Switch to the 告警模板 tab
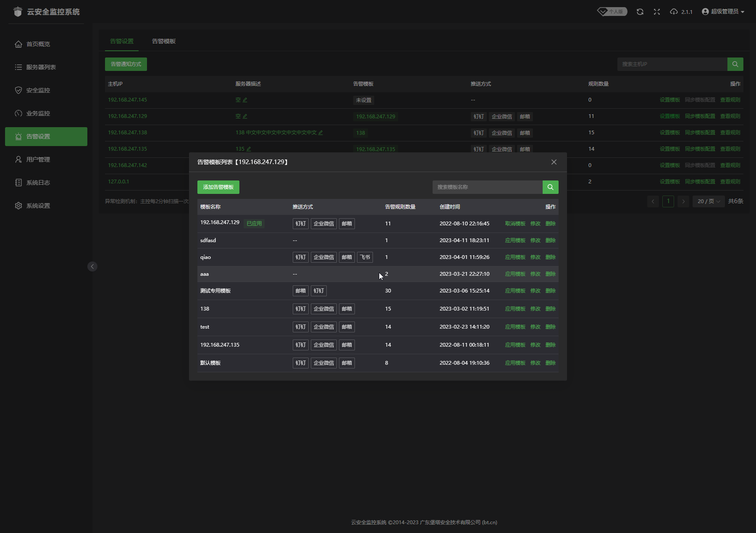Viewport: 756px width, 533px height. coord(164,41)
